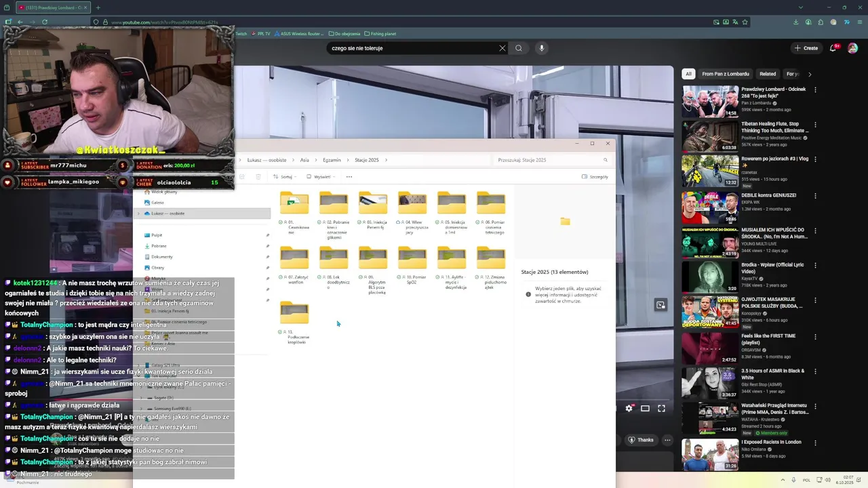Screen dimensions: 868x488
Task: Toggle the Szczegóły details pane
Action: pos(595,177)
